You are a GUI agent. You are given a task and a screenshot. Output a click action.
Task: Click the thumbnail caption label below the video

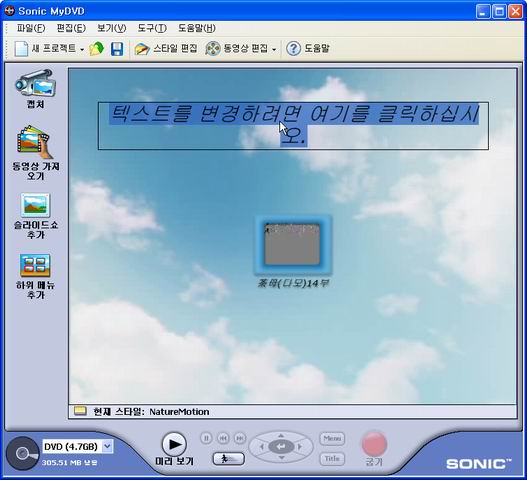coord(293,283)
